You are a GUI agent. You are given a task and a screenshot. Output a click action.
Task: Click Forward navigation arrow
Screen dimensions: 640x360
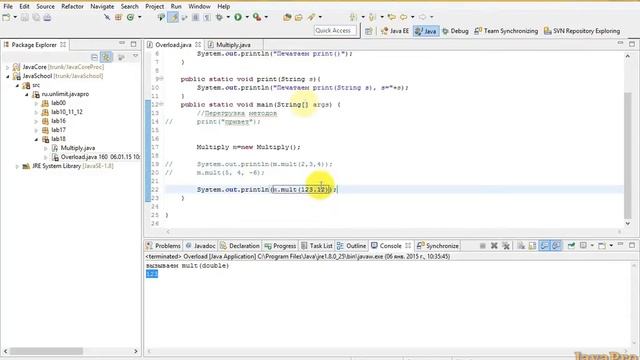[x=423, y=17]
